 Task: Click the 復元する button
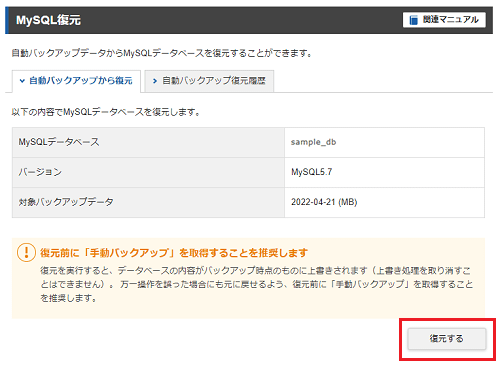447,339
